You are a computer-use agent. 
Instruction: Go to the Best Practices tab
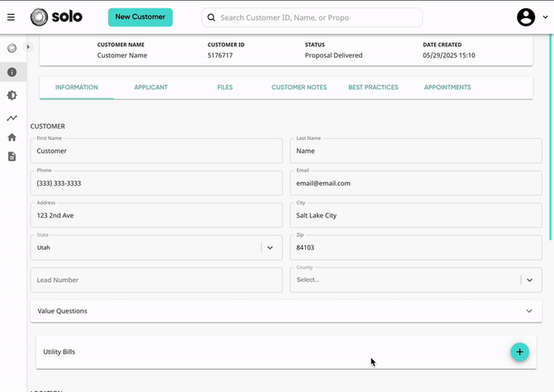pyautogui.click(x=373, y=87)
